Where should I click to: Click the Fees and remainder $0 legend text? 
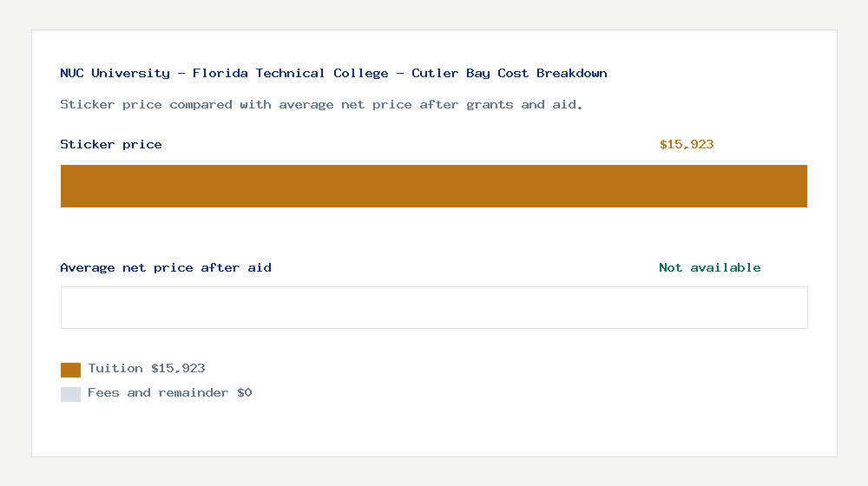click(x=169, y=393)
